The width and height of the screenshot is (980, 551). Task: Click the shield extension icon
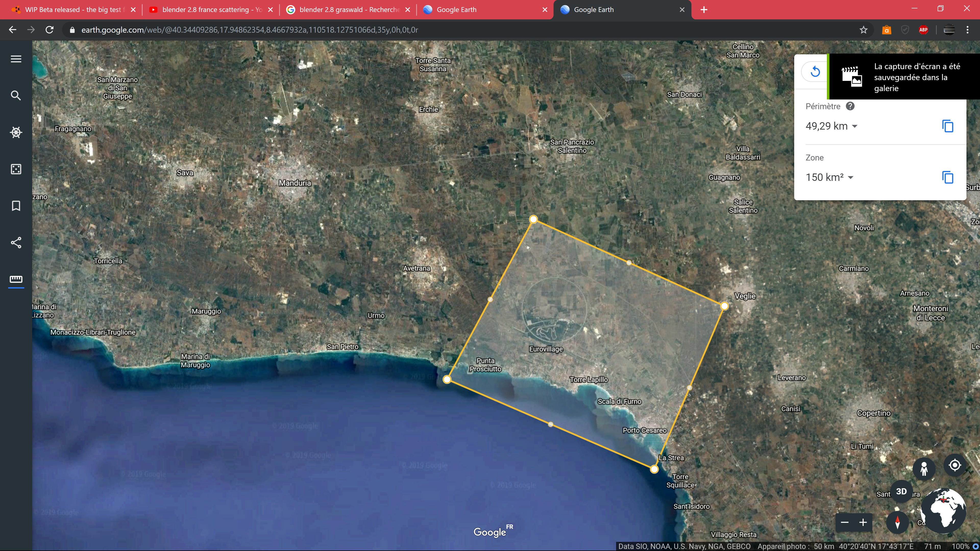point(905,30)
